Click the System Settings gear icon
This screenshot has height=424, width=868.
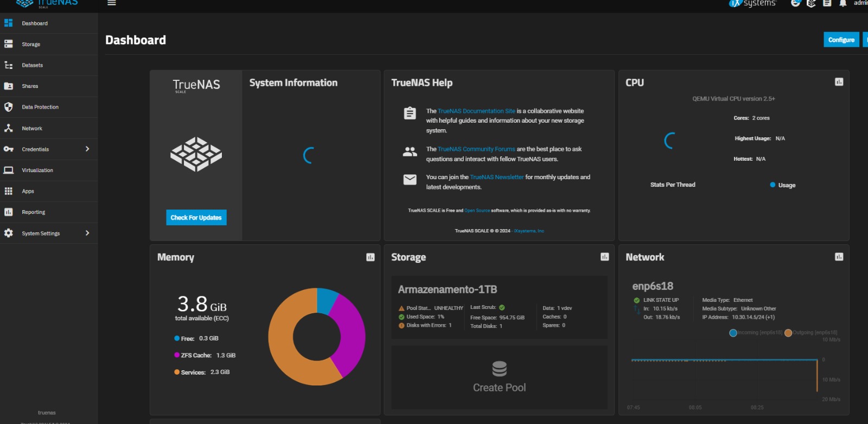(8, 233)
